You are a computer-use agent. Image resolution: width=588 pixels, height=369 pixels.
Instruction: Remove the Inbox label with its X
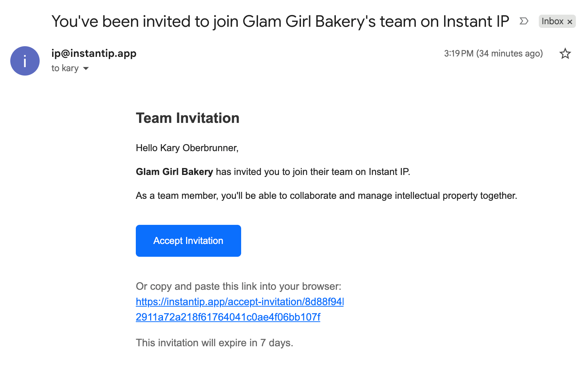tap(570, 22)
